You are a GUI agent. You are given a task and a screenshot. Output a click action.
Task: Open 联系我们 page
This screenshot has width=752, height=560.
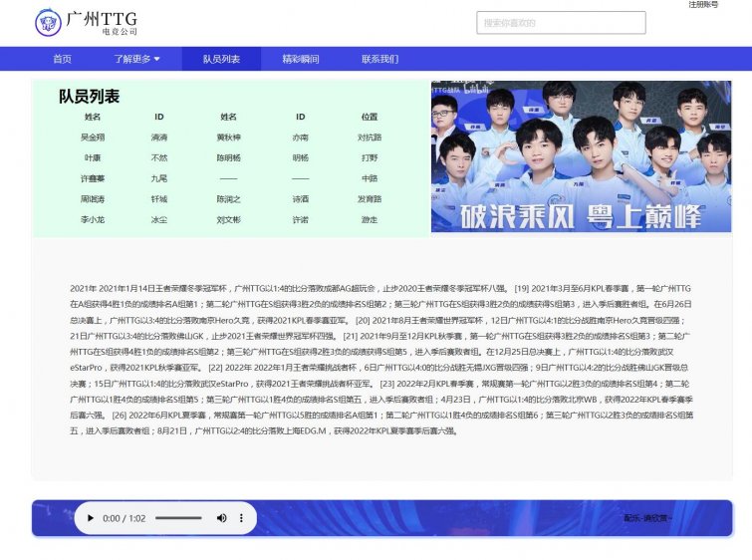point(379,59)
